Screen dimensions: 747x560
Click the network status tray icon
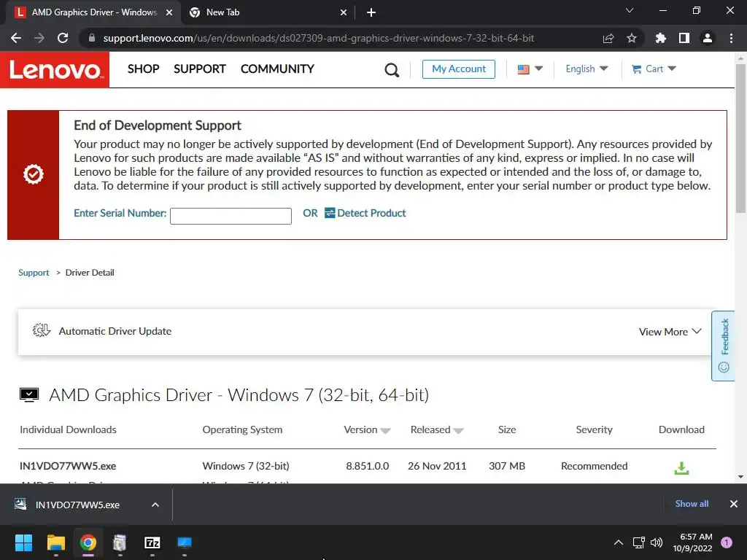(x=638, y=542)
